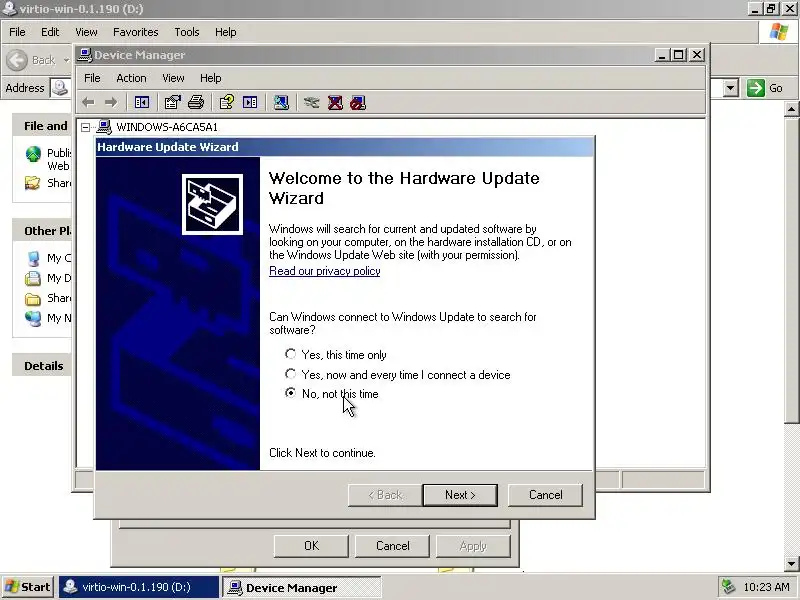Click the Windows flag logo in Explorer
Screen dimensions: 800x600
779,32
